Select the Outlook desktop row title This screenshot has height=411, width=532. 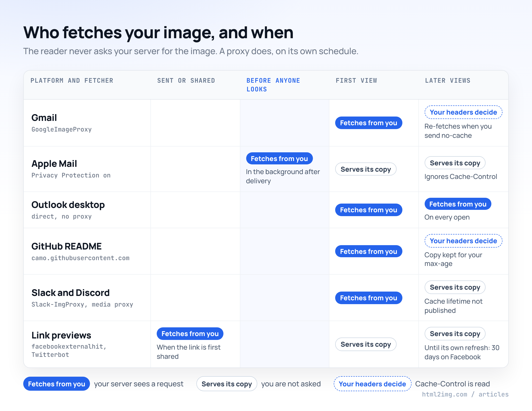[68, 205]
